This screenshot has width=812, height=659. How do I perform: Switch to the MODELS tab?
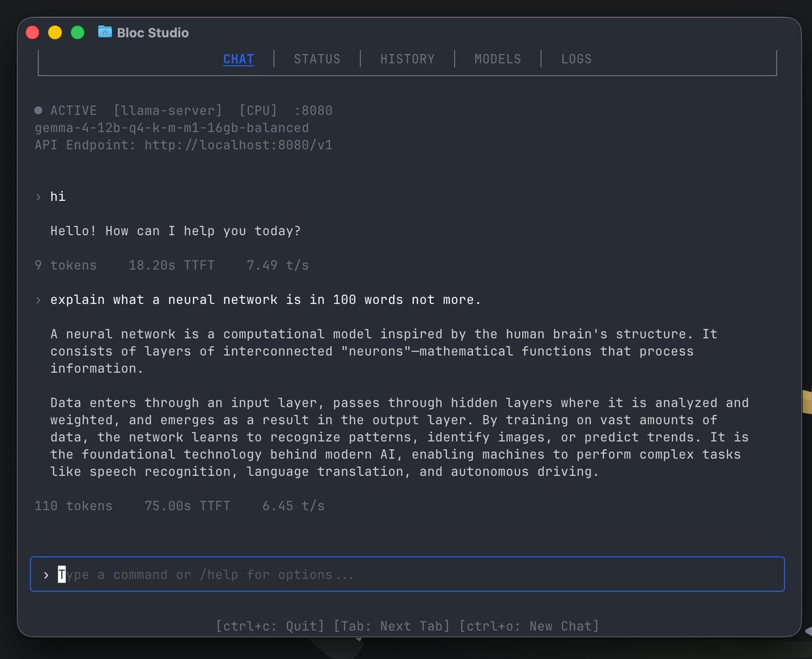[498, 59]
